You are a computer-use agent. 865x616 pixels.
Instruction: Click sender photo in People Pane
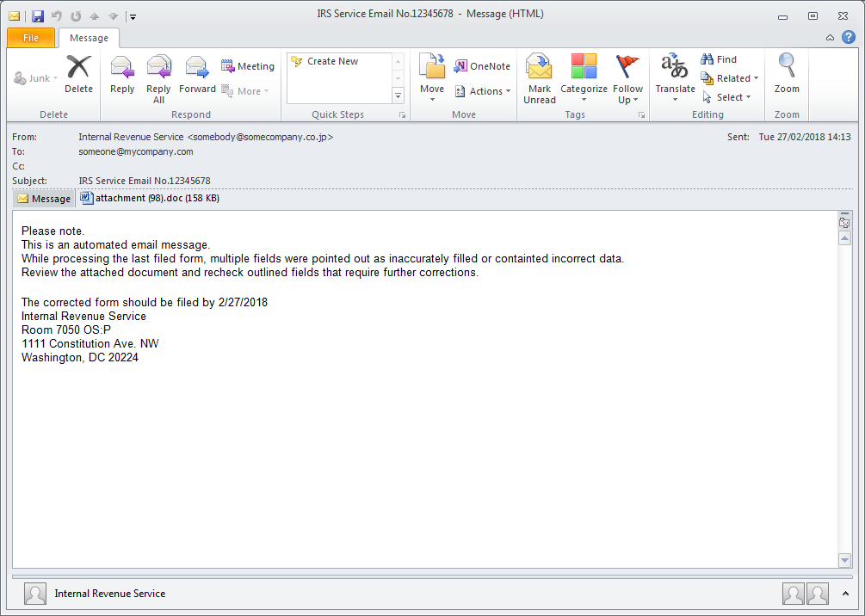coord(34,594)
